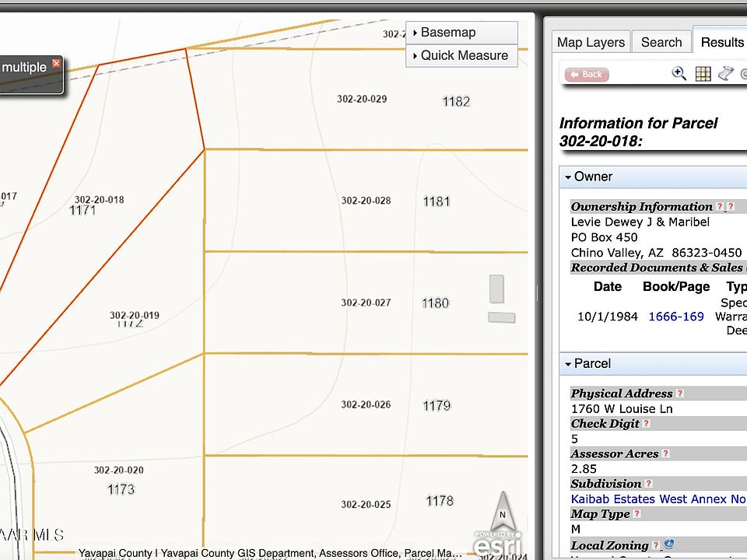Screen dimensions: 747x560
Task: Click the Assessor Acres value 2.85
Action: (584, 469)
